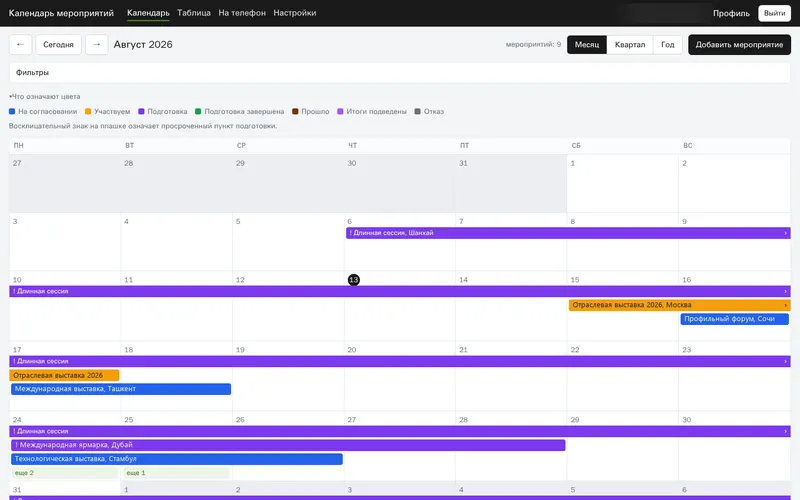The height and width of the screenshot is (500, 800).
Task: Click the orange Участвуем swatch
Action: point(88,111)
